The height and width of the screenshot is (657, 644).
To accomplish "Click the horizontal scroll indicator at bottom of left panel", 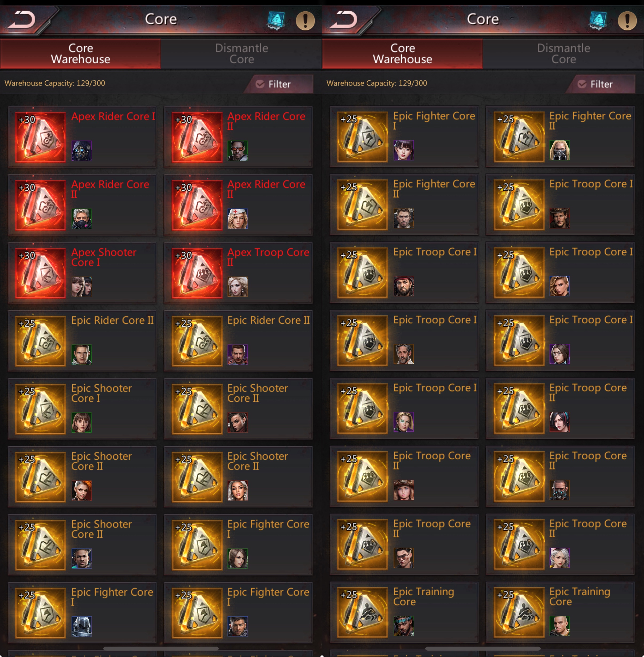I will pos(161,648).
